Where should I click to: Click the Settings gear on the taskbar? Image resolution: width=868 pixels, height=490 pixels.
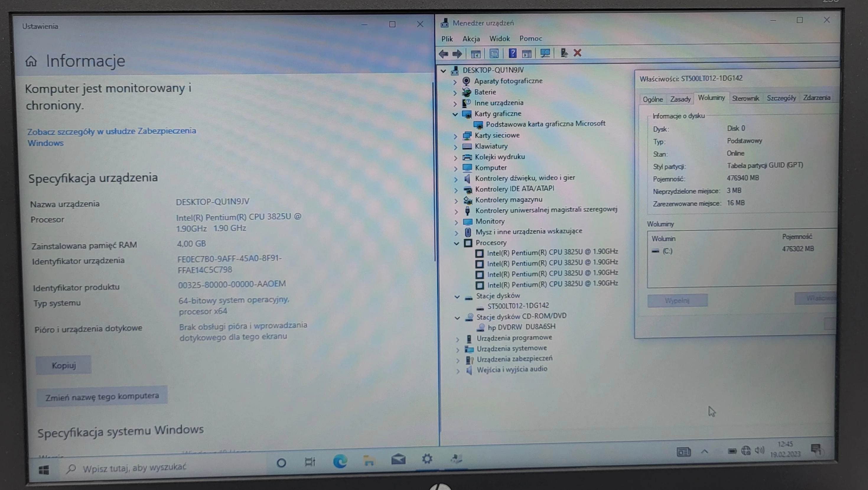427,458
